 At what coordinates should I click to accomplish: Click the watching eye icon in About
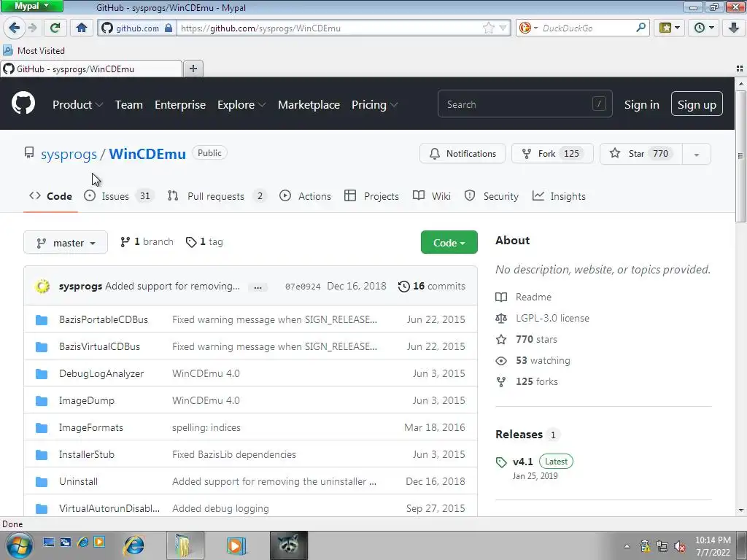pos(501,361)
